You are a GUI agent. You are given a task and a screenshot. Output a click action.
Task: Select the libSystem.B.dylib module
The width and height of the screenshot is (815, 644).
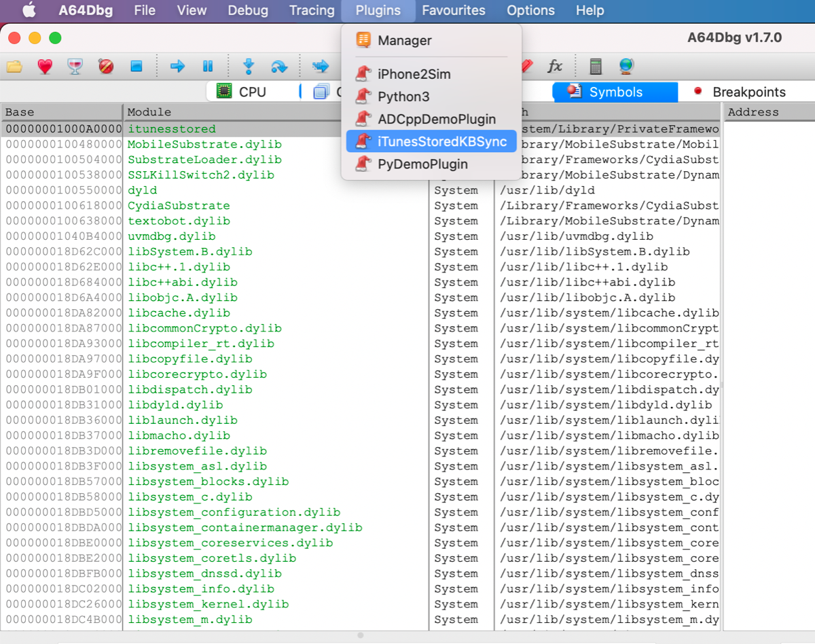pos(190,251)
